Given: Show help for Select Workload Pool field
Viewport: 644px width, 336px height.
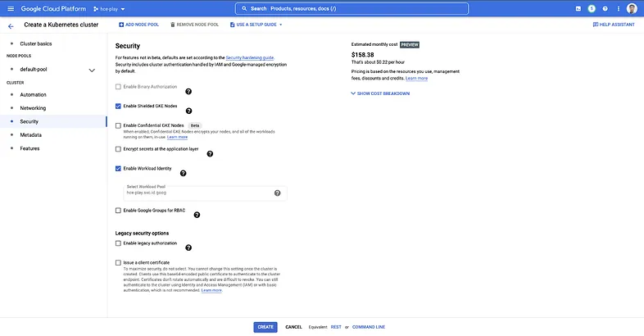Looking at the screenshot, I should point(277,193).
